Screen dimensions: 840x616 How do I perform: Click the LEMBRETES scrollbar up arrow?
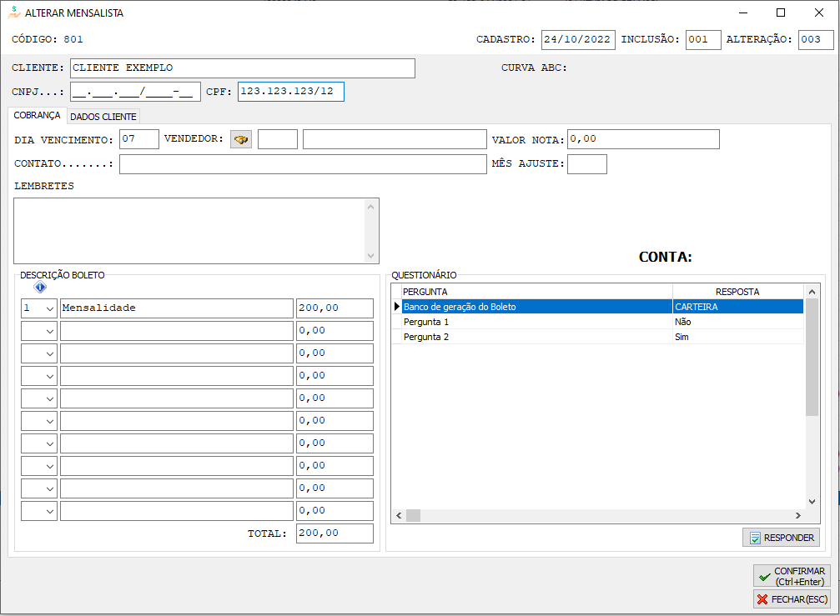[370, 207]
